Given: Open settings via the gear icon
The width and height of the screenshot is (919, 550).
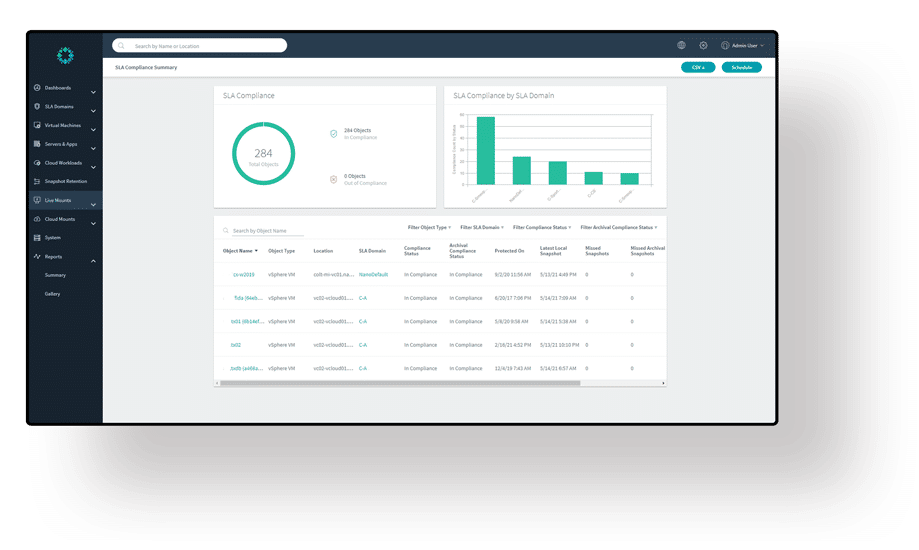Looking at the screenshot, I should coord(703,45).
